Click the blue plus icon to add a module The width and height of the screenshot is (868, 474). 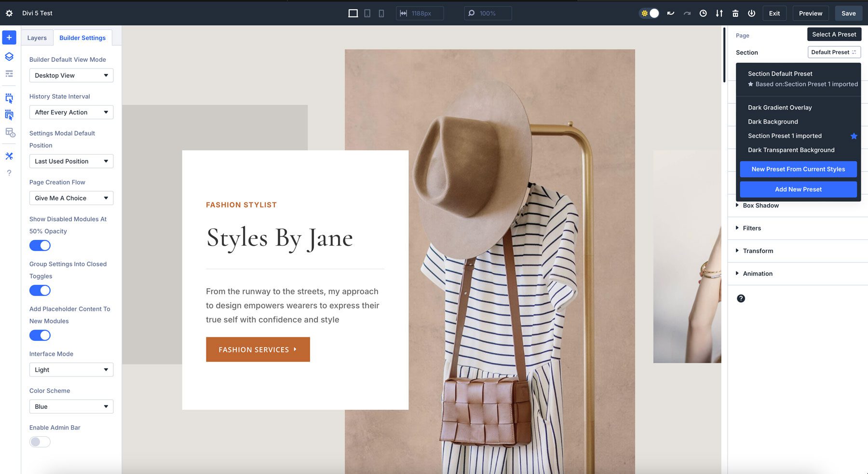pos(9,37)
